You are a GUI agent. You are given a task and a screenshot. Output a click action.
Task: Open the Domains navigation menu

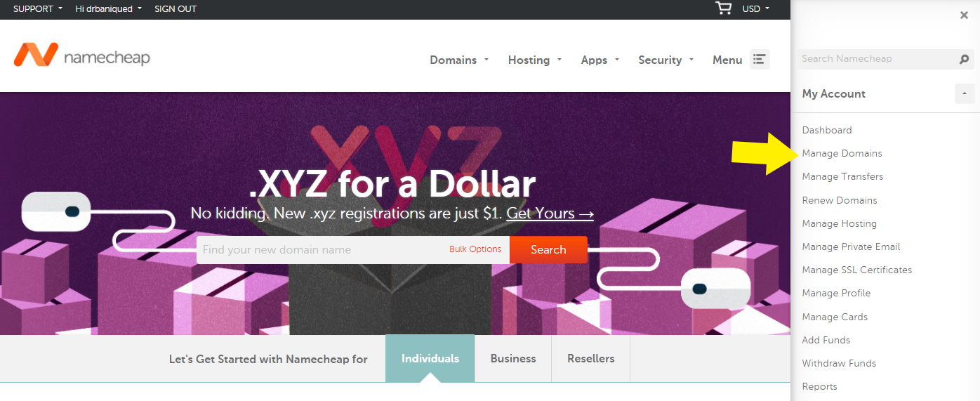pos(459,60)
